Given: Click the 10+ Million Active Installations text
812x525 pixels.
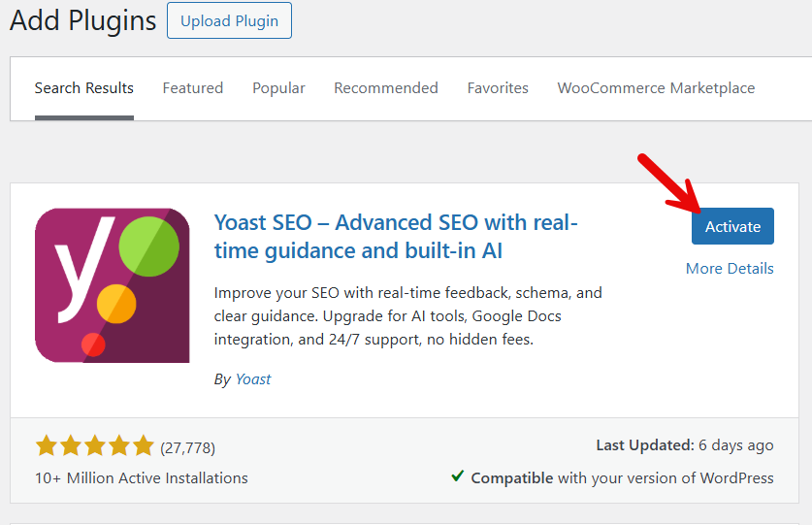Looking at the screenshot, I should pos(142,477).
